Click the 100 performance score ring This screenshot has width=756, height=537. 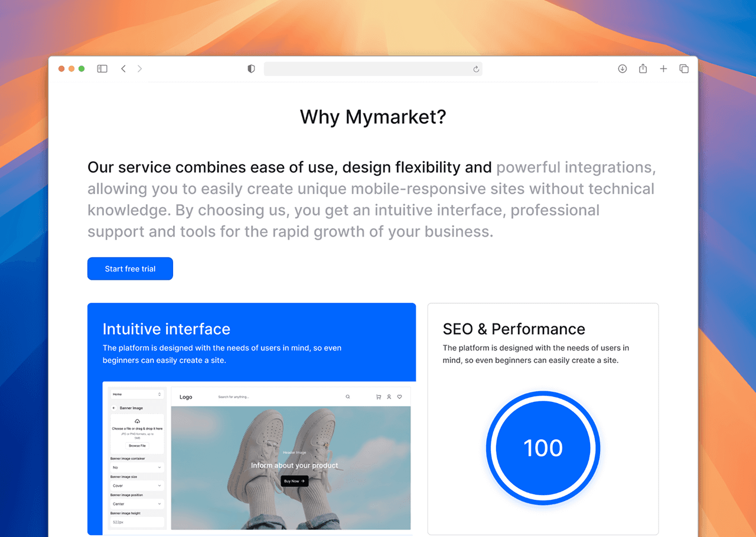point(543,448)
